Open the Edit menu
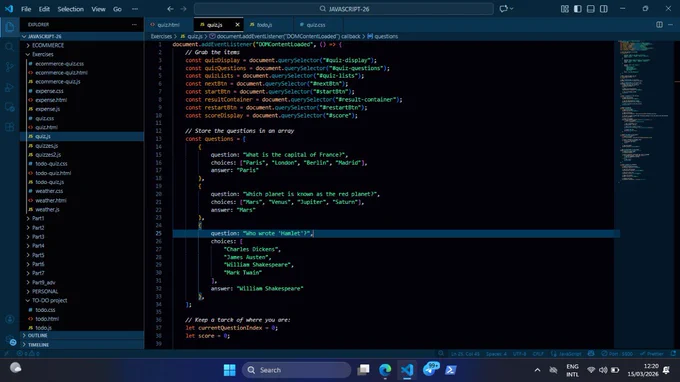680x382 pixels. (x=44, y=9)
